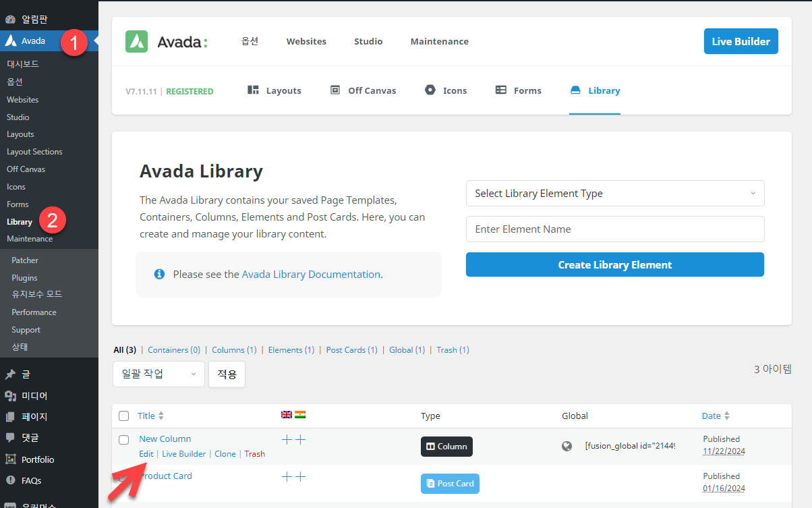Click the Enter Element Name input field
812x508 pixels.
click(x=615, y=229)
